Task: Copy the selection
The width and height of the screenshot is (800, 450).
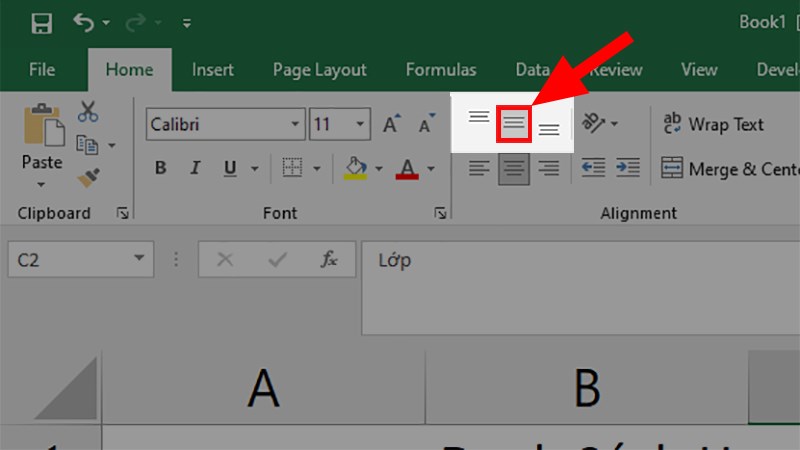Action: [x=87, y=145]
